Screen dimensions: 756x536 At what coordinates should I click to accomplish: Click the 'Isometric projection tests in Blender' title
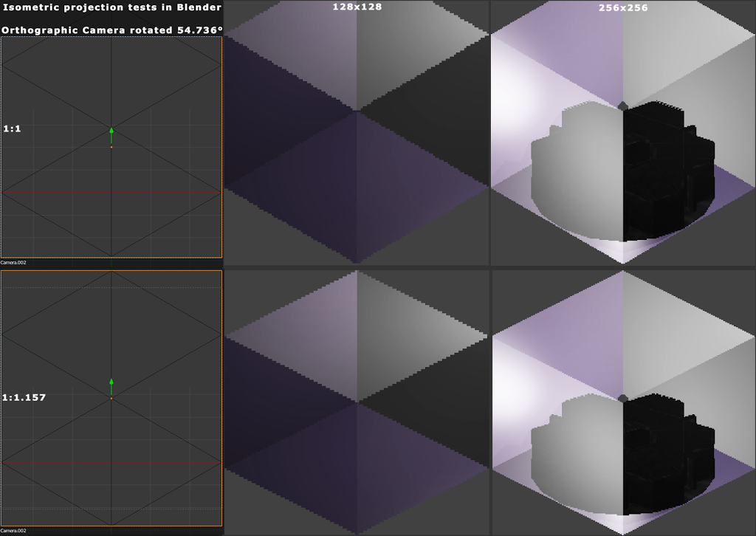[x=111, y=7]
